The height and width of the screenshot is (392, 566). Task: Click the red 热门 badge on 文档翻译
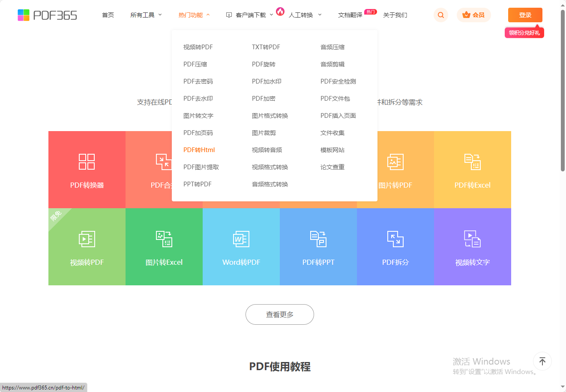[x=370, y=12]
